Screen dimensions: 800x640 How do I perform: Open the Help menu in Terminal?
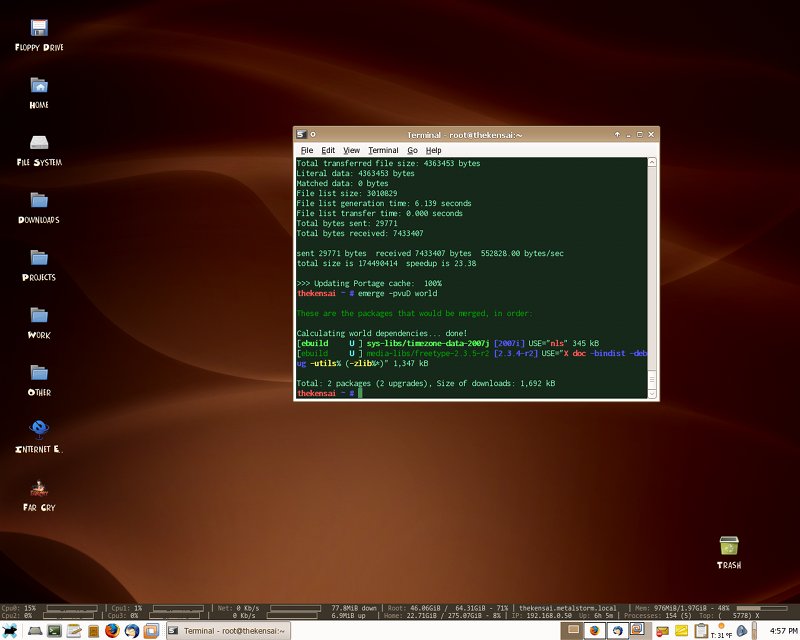434,150
